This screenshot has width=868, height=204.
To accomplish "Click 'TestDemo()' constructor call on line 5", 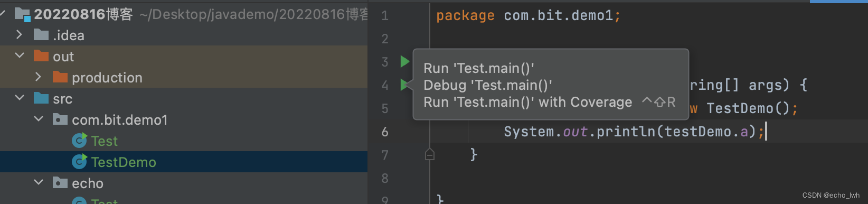I will [749, 108].
